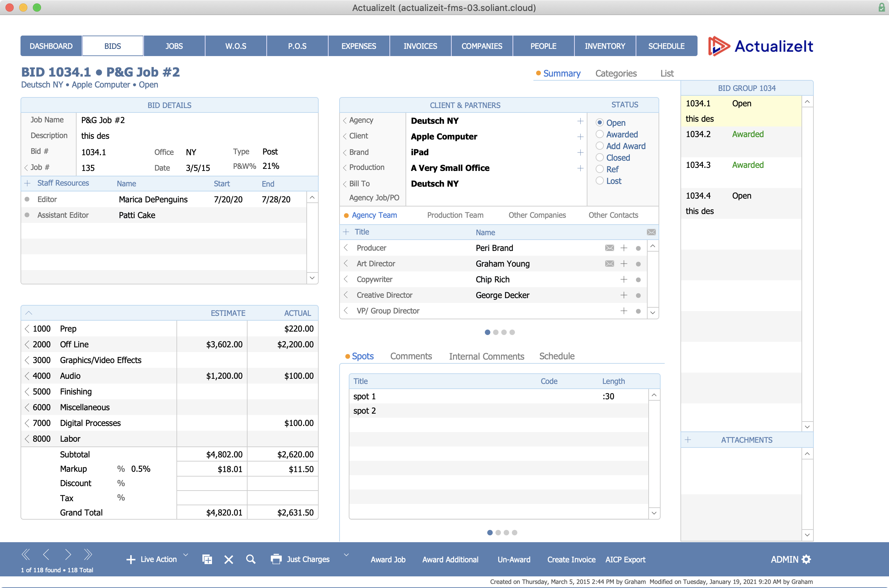
Task: Click plus next to iPad brand
Action: [580, 152]
